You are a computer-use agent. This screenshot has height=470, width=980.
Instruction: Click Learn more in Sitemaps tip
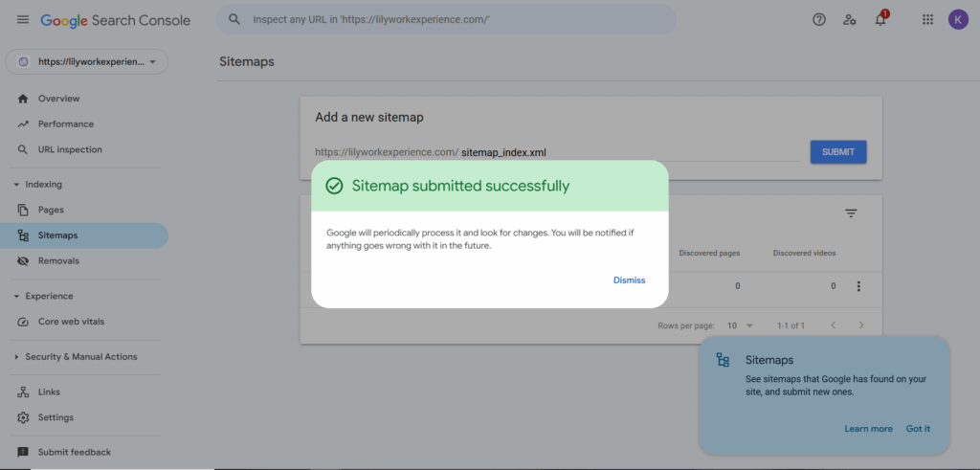click(x=868, y=429)
